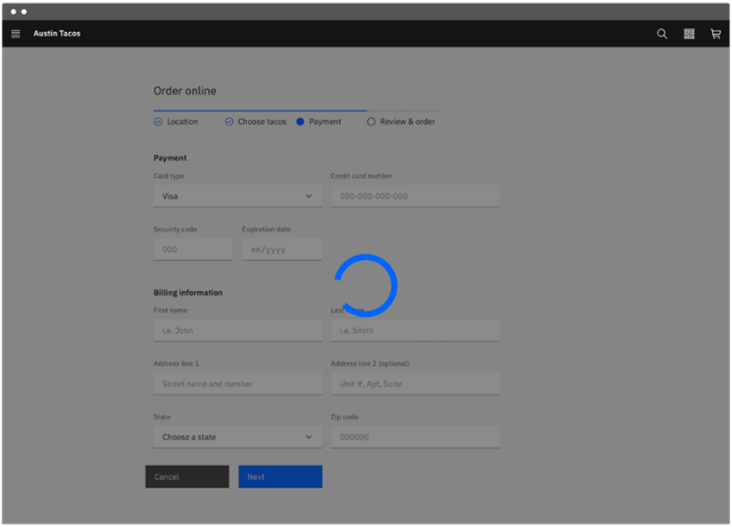Select the Payment progress step

point(319,121)
